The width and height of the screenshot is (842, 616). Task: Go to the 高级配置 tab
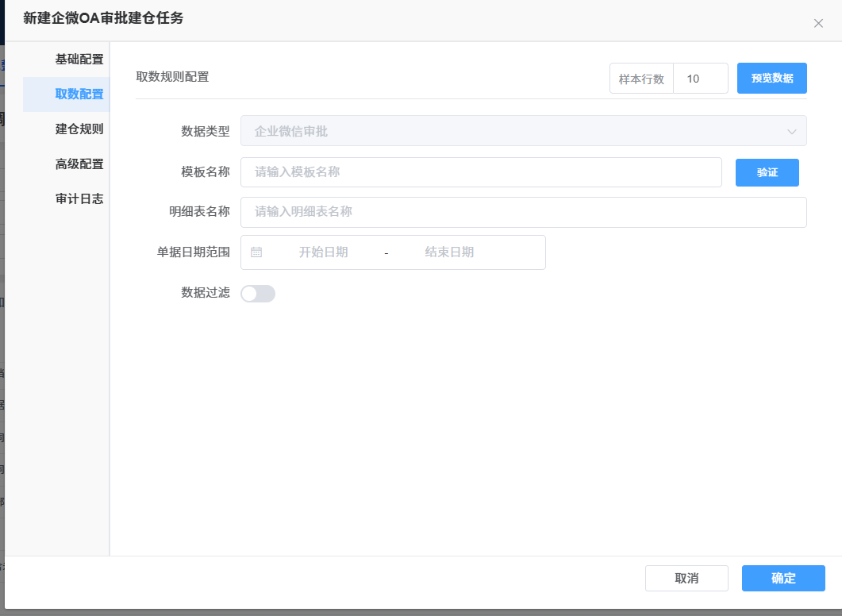coord(79,164)
